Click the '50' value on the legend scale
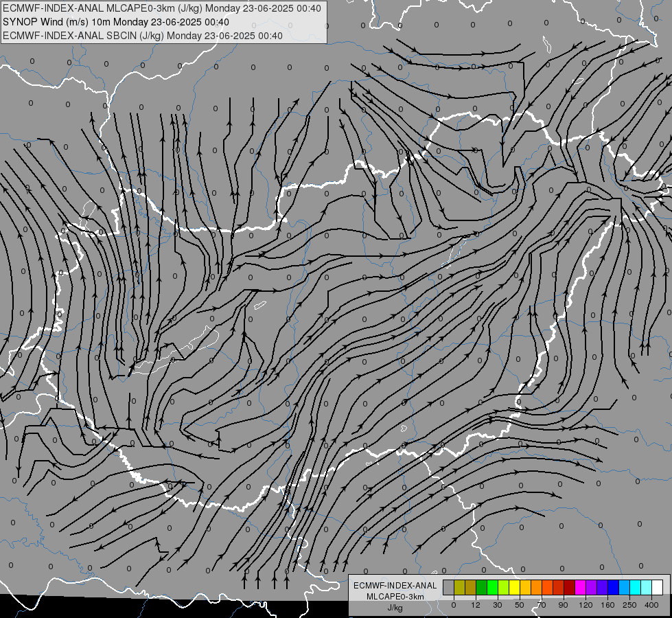The height and width of the screenshot is (618, 672). pos(520,605)
